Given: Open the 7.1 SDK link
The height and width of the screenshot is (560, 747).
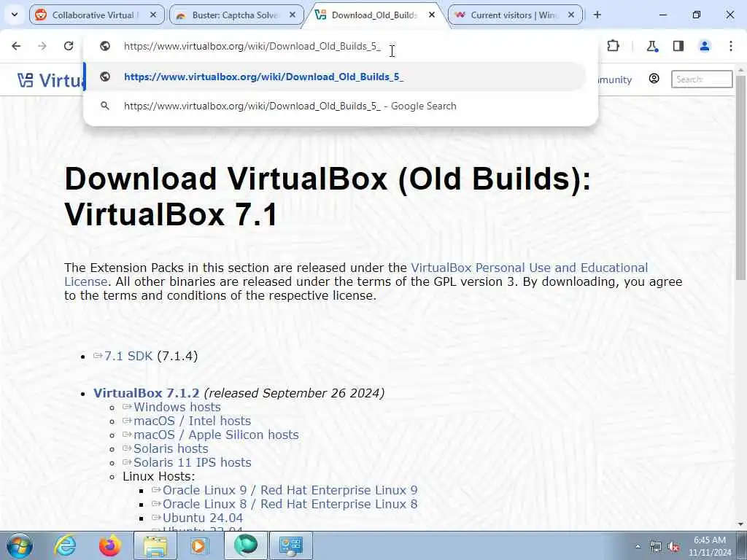Looking at the screenshot, I should 128,356.
